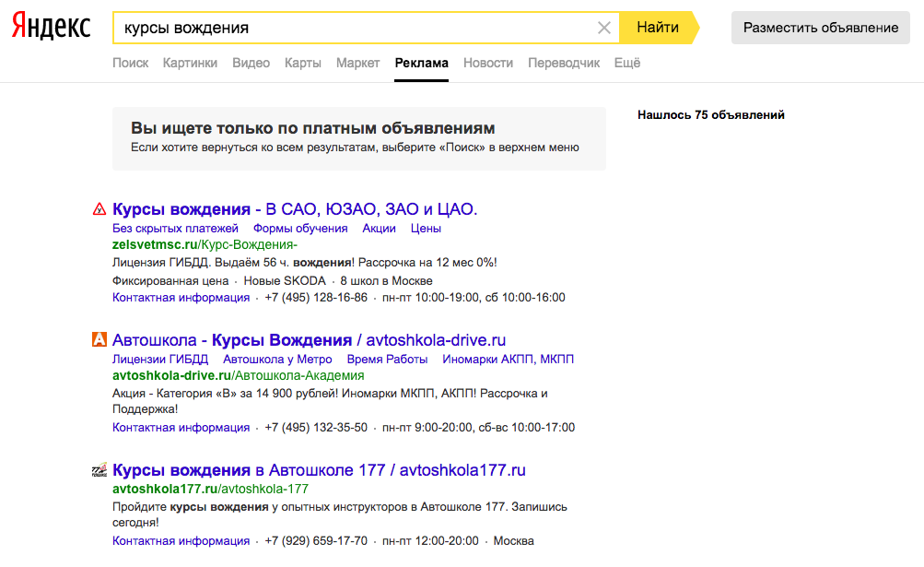Viewport: 924px width, 567px height.
Task: Open the Переводчик tab
Action: pyautogui.click(x=564, y=63)
